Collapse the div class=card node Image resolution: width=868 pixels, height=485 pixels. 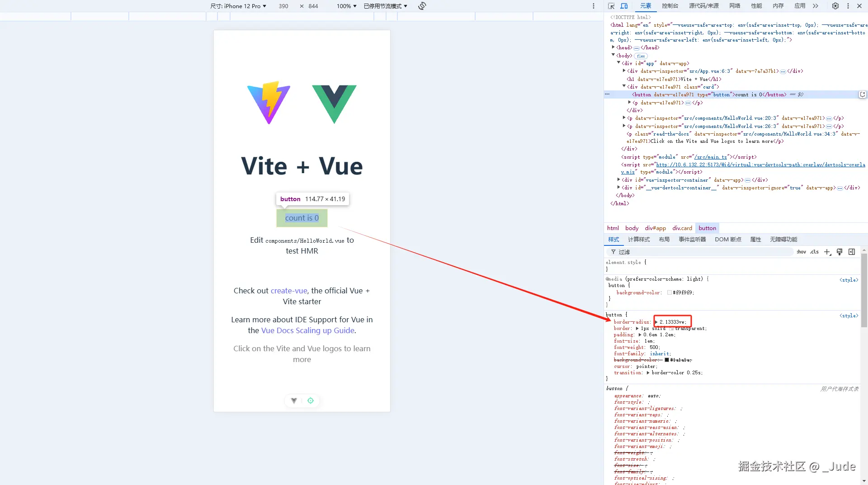(x=624, y=86)
